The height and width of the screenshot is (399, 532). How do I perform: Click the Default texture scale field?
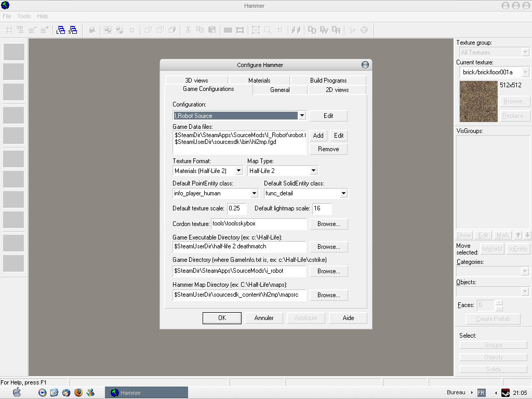click(x=236, y=208)
